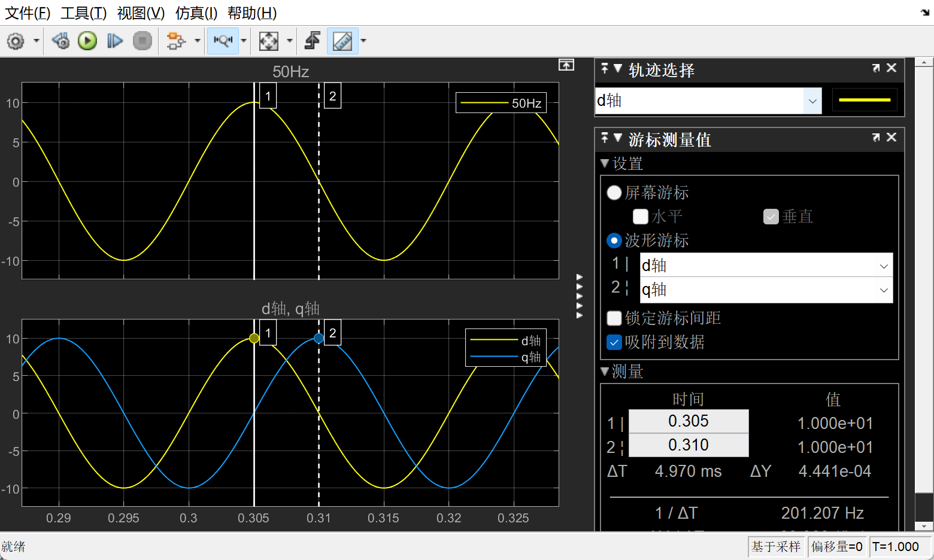This screenshot has height=560, width=934.
Task: Click the cursor 2 time field 0.310
Action: click(689, 445)
